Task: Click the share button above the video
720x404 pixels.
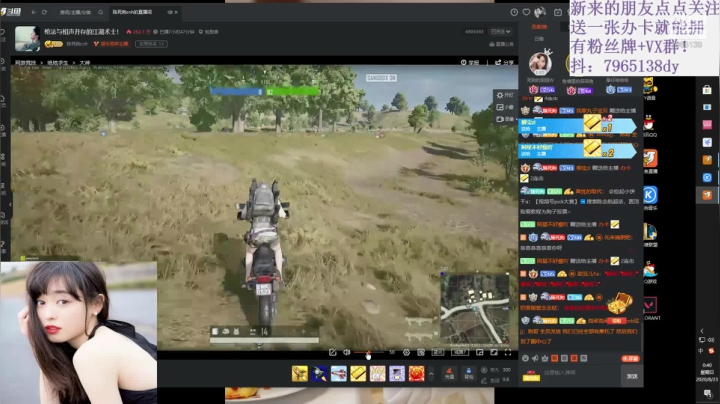Action: click(504, 62)
